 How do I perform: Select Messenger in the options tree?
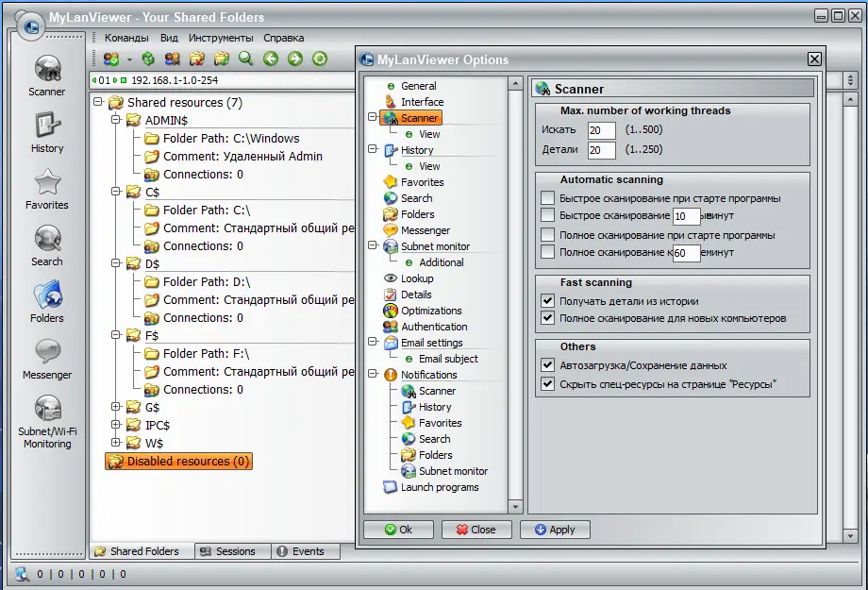tap(417, 230)
